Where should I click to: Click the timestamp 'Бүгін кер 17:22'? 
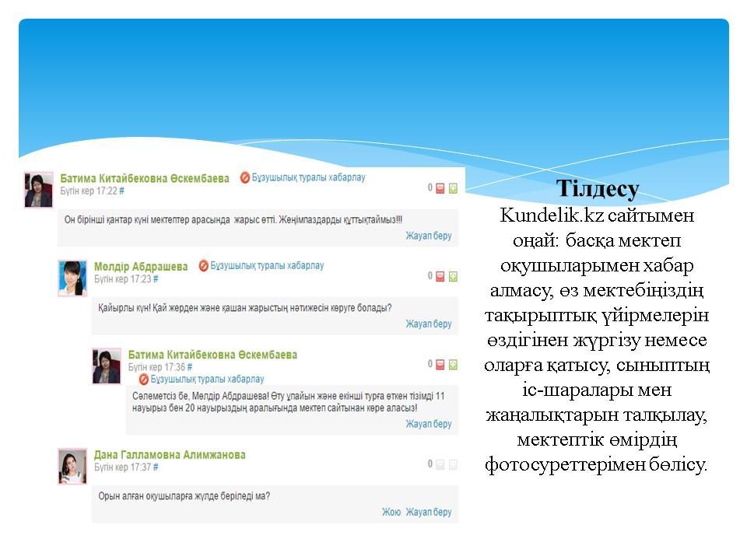click(x=89, y=191)
